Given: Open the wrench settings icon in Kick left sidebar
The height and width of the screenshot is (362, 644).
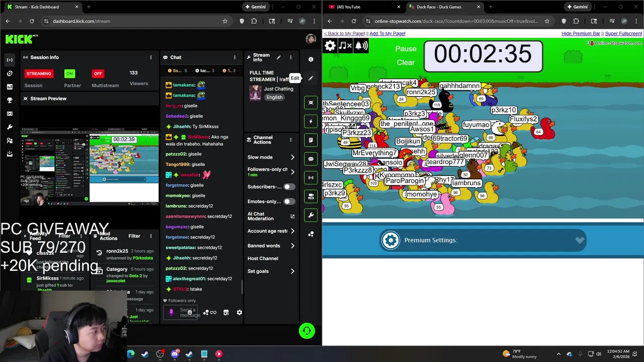Looking at the screenshot, I should [10, 127].
